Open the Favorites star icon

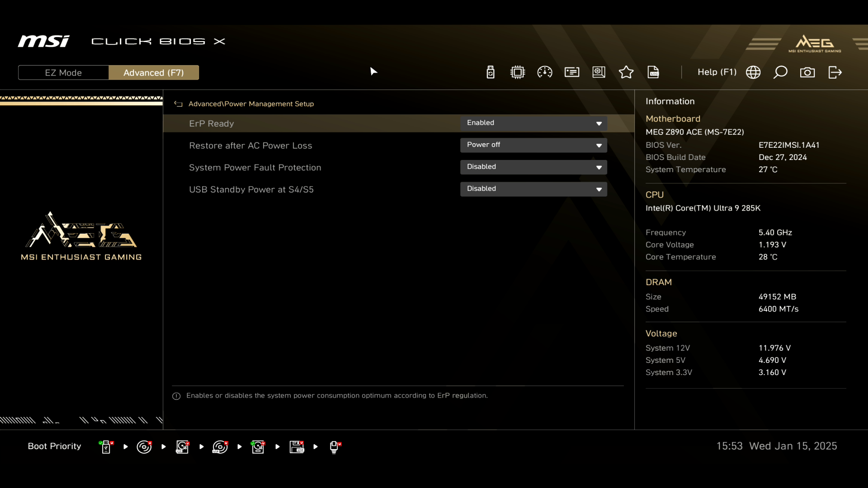pos(626,72)
